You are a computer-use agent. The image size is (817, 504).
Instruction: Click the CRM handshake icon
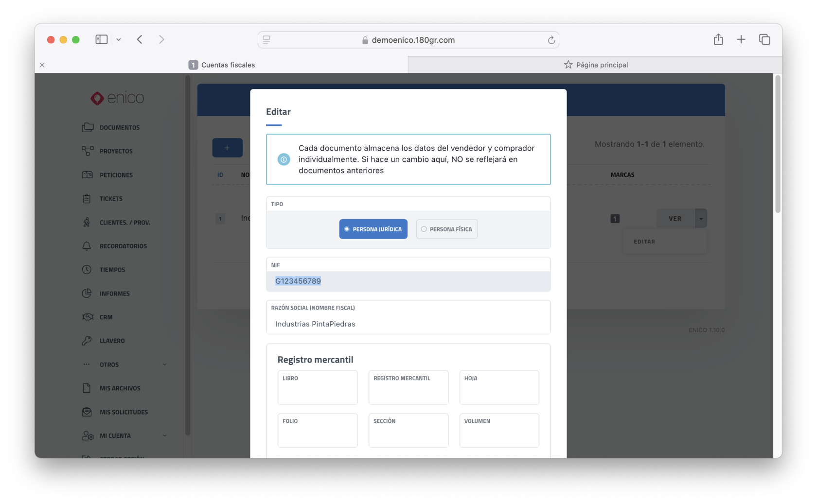(88, 317)
